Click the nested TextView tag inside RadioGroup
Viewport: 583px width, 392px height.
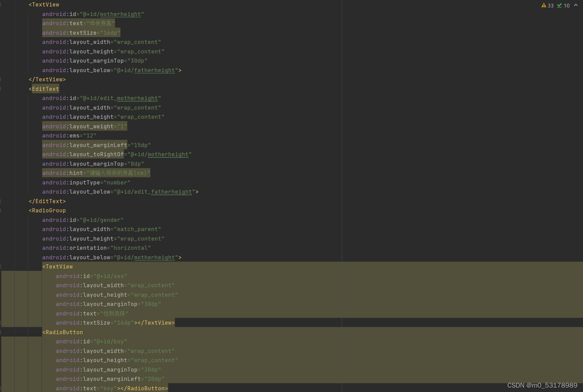pos(58,266)
